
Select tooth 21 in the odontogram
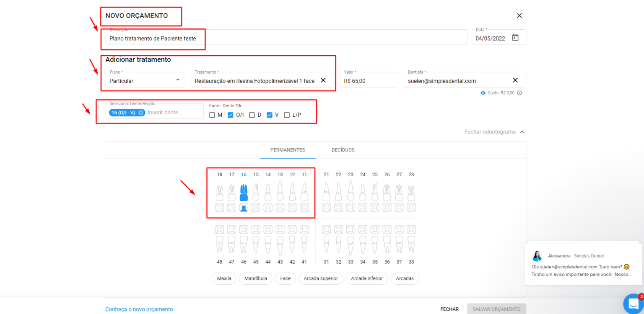326,193
